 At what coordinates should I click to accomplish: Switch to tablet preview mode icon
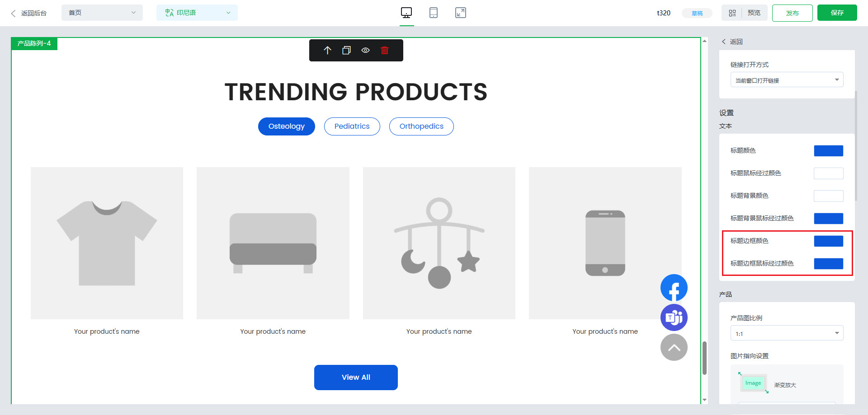click(433, 13)
